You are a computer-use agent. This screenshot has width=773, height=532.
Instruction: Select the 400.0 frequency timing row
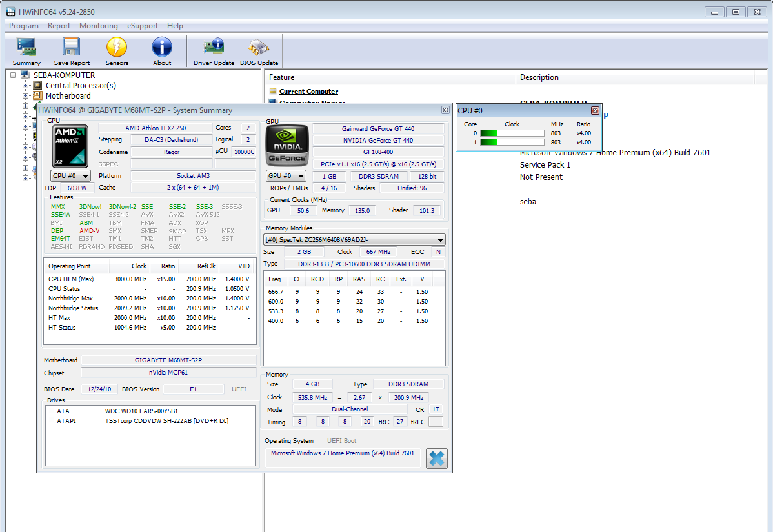354,320
